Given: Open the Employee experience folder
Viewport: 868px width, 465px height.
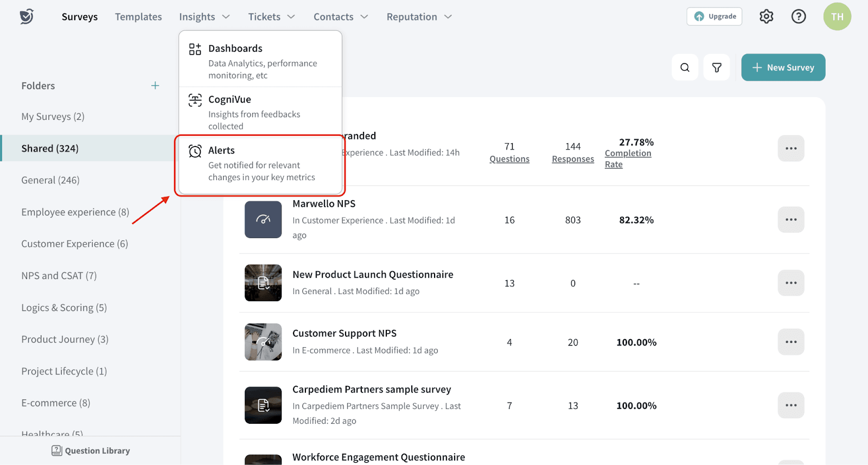Looking at the screenshot, I should click(75, 212).
